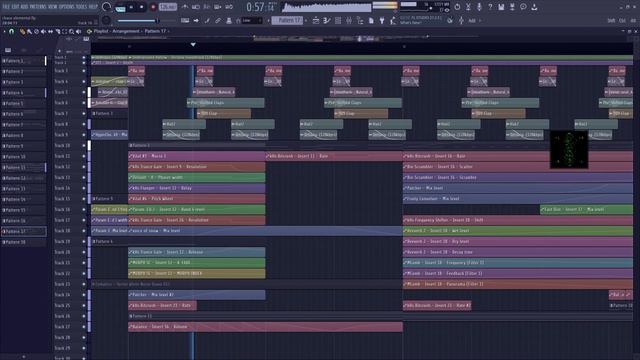640x360 pixels.
Task: Open the EDIT menu
Action: pos(15,7)
